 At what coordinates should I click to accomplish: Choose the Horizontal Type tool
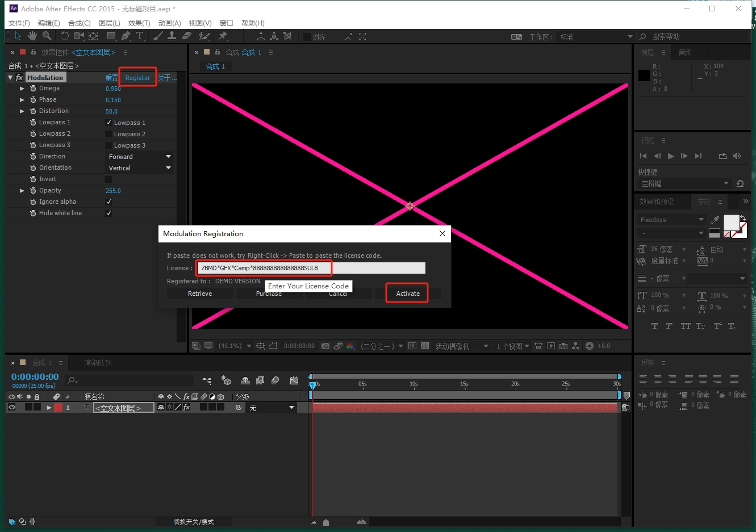(x=140, y=36)
